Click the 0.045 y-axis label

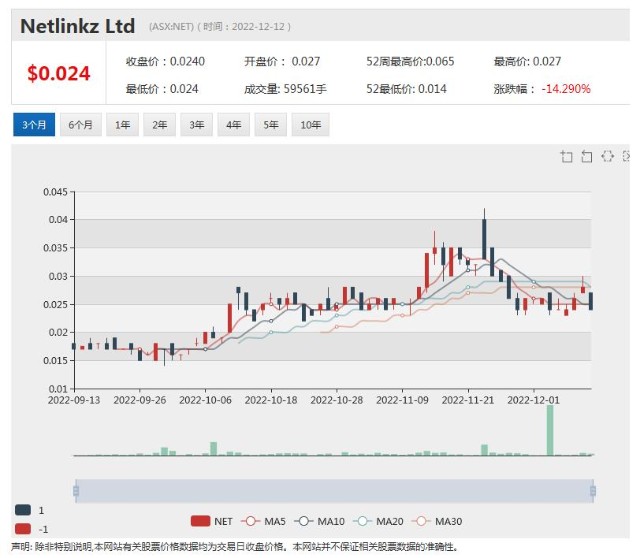click(56, 192)
